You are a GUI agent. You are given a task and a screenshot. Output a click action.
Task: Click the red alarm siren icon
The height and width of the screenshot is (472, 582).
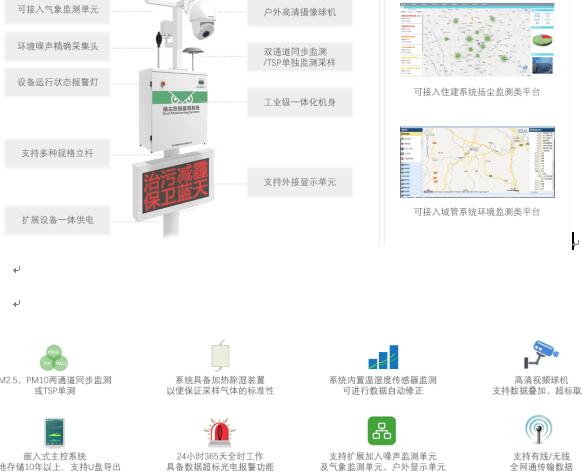[x=220, y=432]
